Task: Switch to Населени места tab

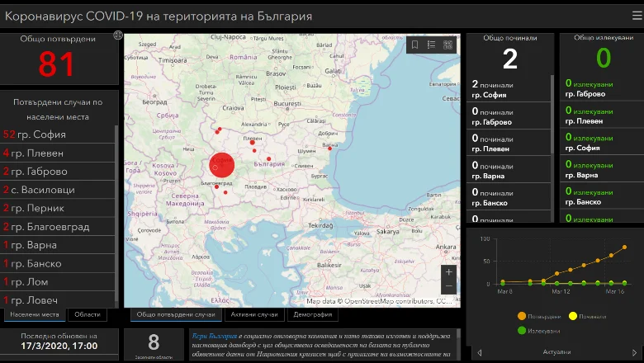Action: click(35, 314)
